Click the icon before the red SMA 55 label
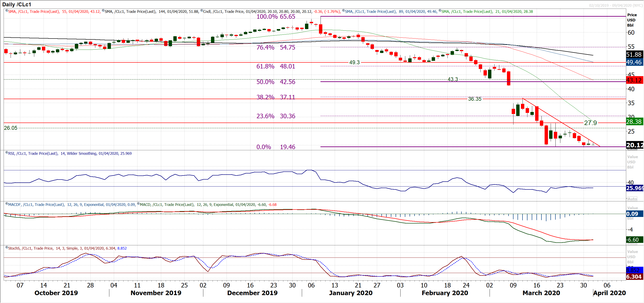The width and height of the screenshot is (644, 303). [7, 11]
